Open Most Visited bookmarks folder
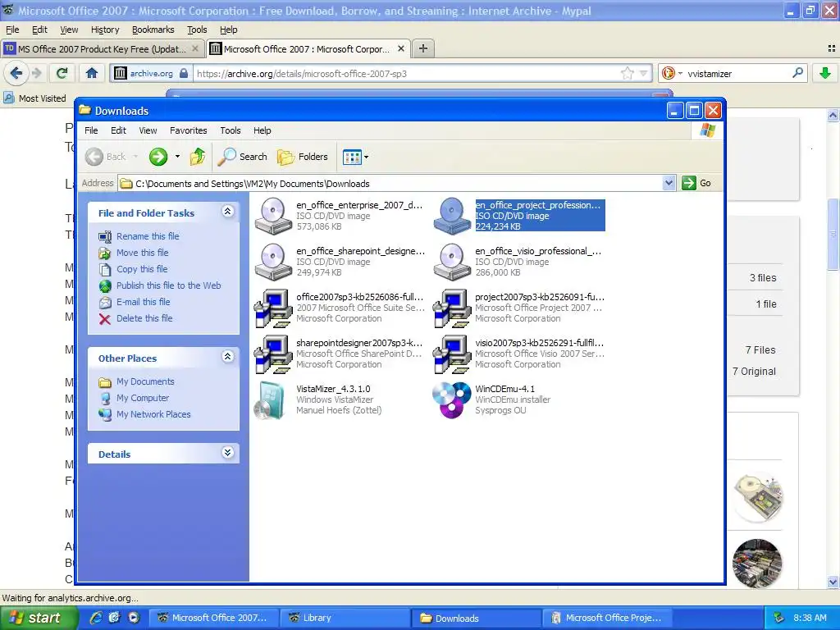The width and height of the screenshot is (840, 630). click(34, 98)
